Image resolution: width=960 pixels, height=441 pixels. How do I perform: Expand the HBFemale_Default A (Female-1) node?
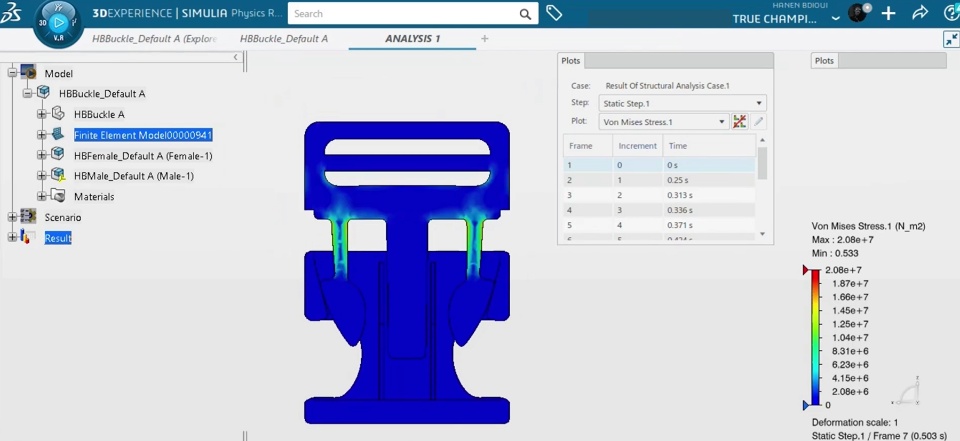coord(42,155)
